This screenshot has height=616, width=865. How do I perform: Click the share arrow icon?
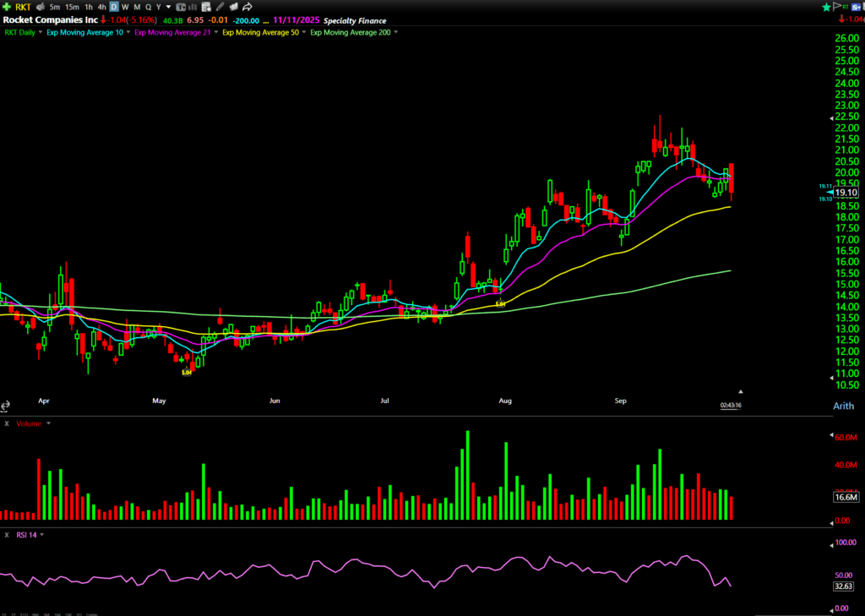248,7
